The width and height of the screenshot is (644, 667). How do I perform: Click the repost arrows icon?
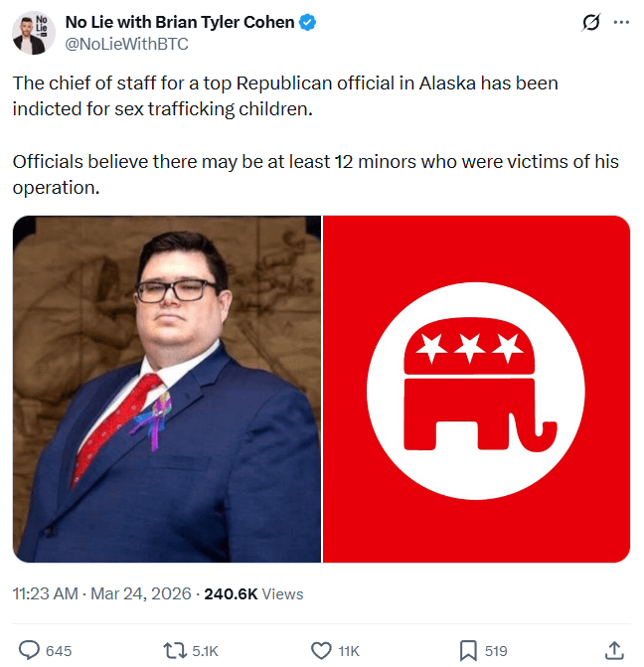coord(175,650)
